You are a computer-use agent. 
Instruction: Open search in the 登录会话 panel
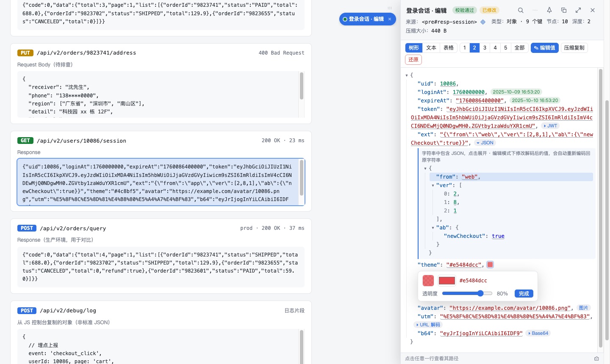pos(521,10)
